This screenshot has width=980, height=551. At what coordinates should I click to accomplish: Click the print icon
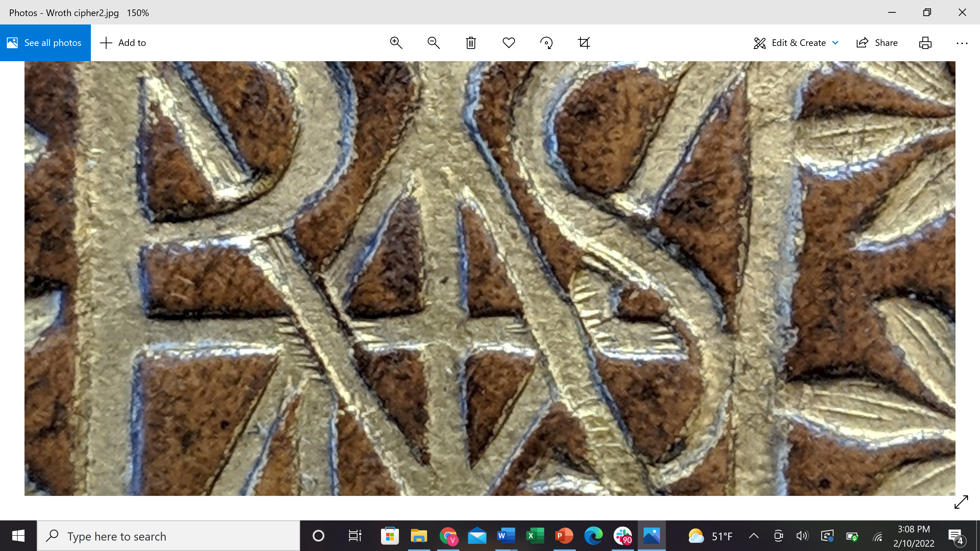[925, 43]
